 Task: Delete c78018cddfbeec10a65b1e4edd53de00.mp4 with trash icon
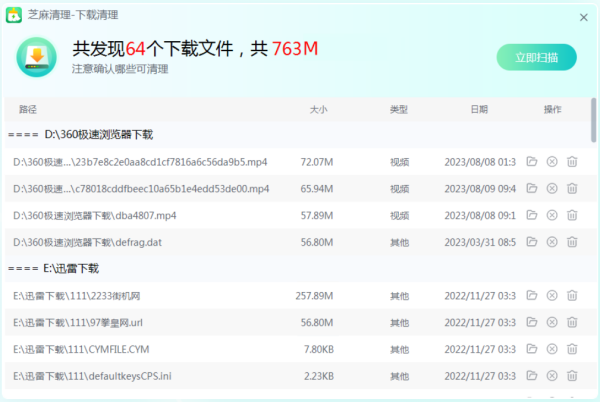[572, 189]
